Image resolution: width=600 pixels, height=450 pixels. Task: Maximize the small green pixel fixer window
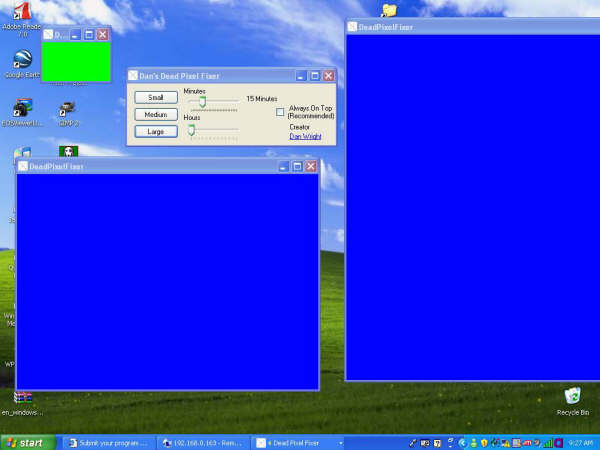89,35
